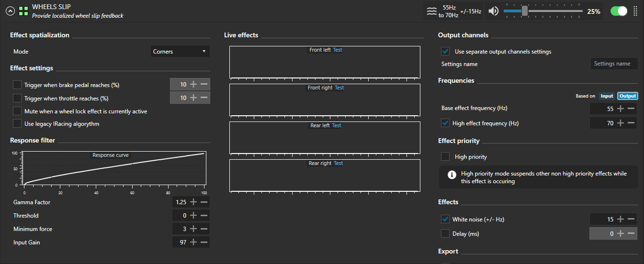Image resolution: width=644 pixels, height=264 pixels.
Task: Test the Rear right effect
Action: 339,163
